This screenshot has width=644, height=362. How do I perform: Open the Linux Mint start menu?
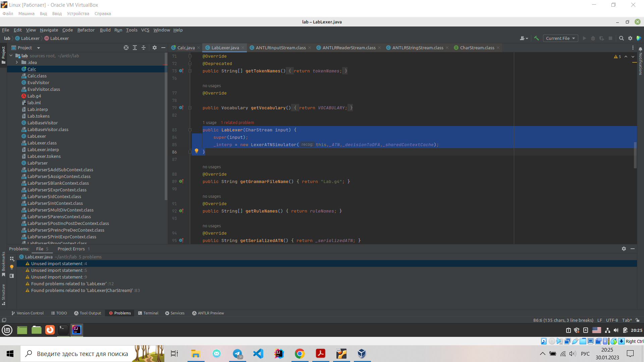click(x=7, y=330)
